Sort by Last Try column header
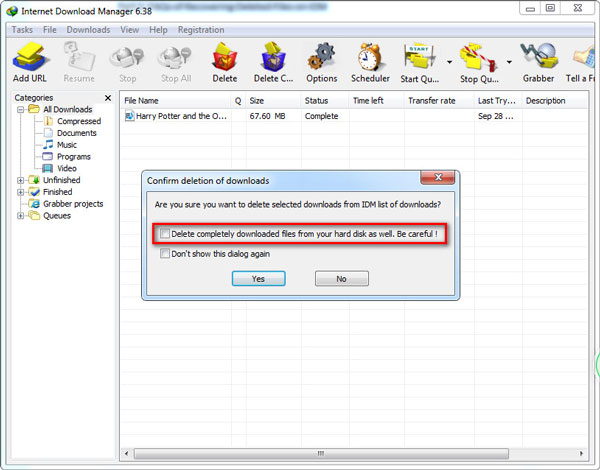This screenshot has height=470, width=600. point(498,101)
